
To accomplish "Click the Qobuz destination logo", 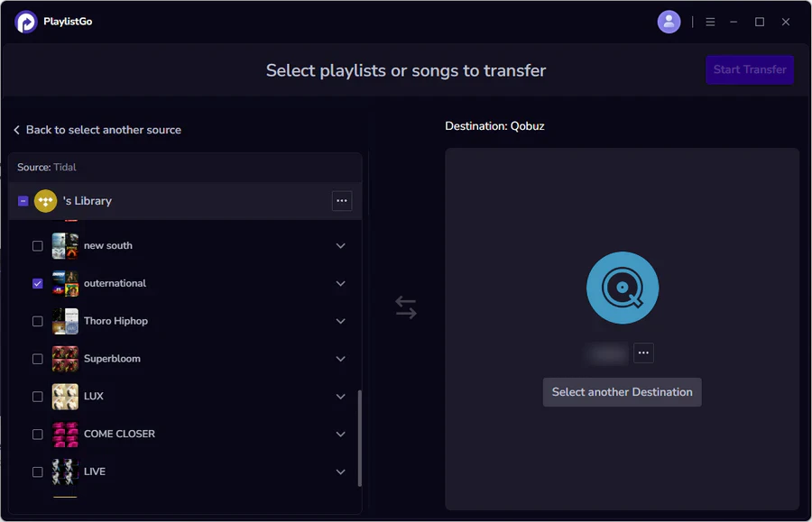I will click(622, 288).
